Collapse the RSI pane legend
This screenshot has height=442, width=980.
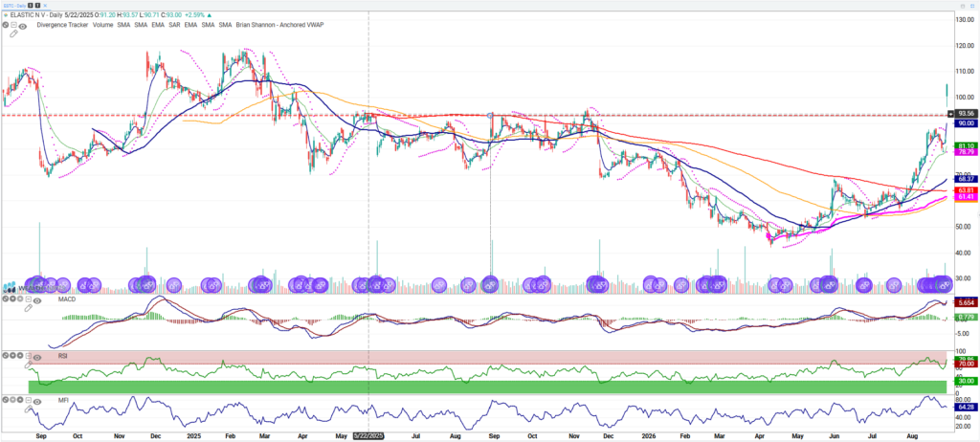tap(28, 355)
